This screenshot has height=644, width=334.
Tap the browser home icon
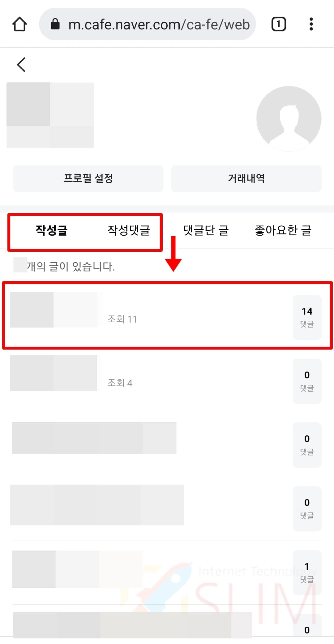(19, 24)
